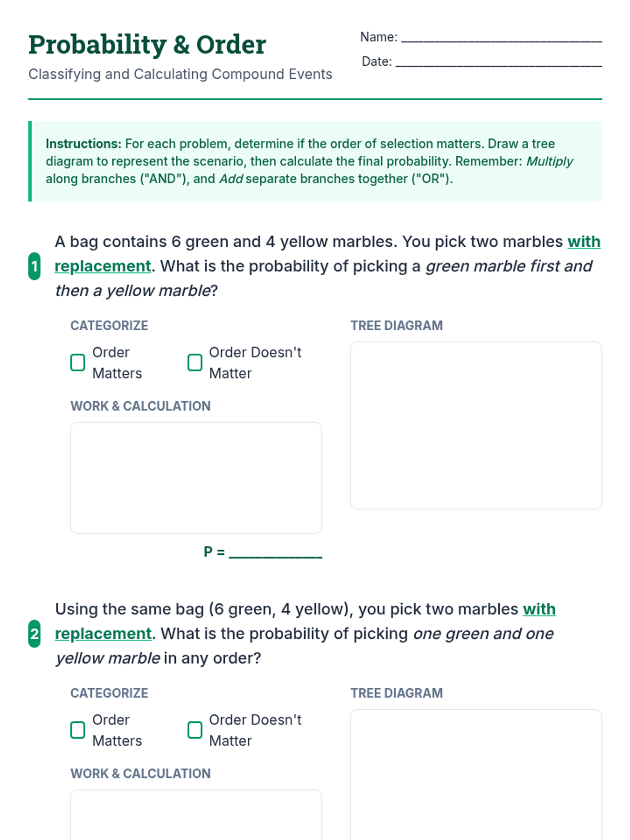Click problem 2 TREE DIAGRAM heading
This screenshot has width=630, height=840.
click(396, 693)
